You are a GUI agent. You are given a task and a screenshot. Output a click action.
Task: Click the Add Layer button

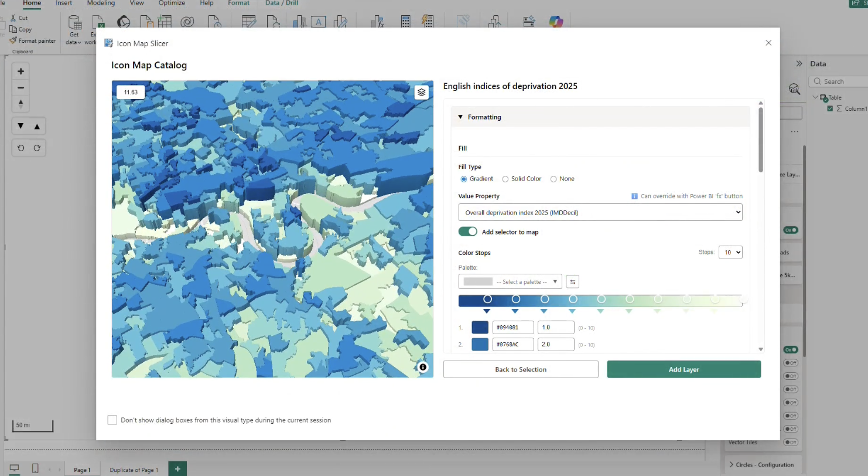click(x=684, y=369)
